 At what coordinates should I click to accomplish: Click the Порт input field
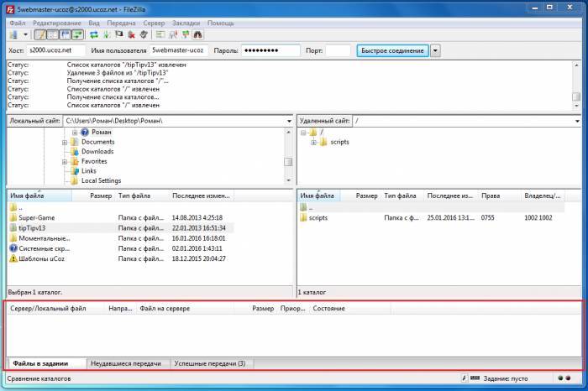tap(338, 50)
